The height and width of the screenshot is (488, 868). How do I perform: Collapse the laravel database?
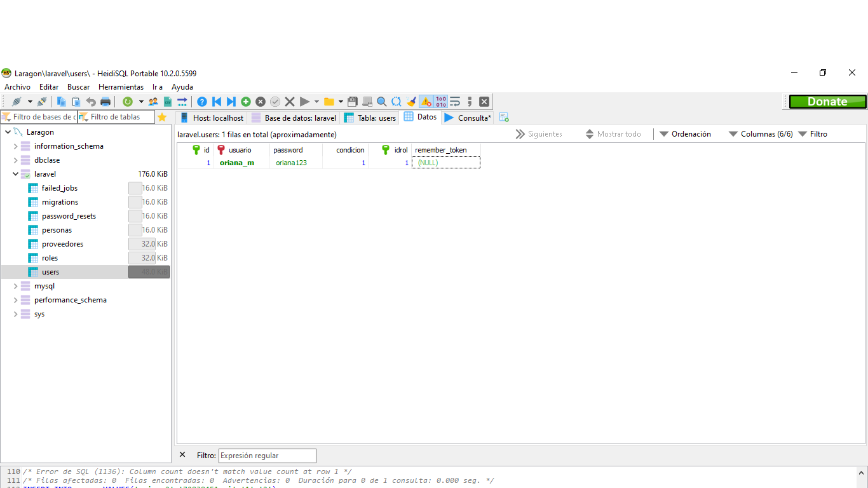click(16, 174)
